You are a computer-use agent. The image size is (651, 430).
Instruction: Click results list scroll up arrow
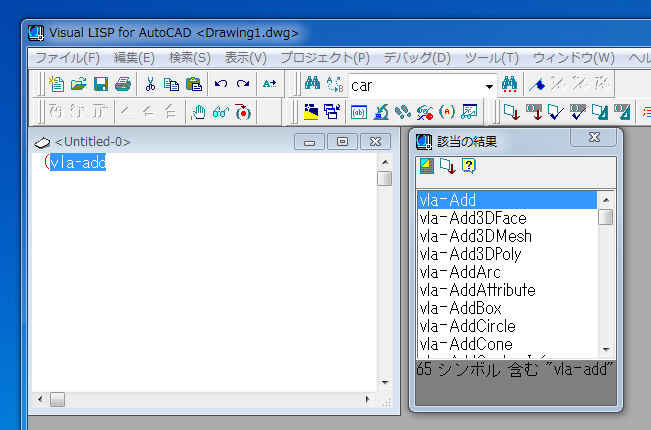point(606,200)
